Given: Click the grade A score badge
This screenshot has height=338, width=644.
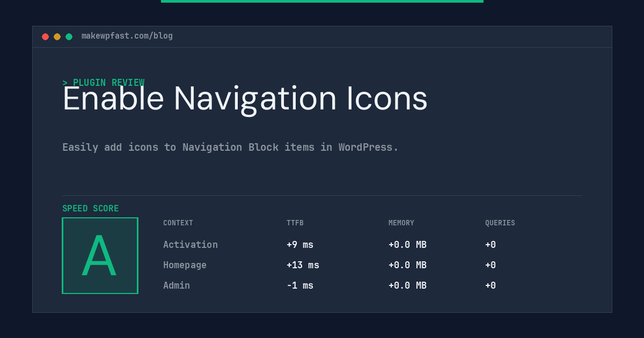Looking at the screenshot, I should point(100,255).
